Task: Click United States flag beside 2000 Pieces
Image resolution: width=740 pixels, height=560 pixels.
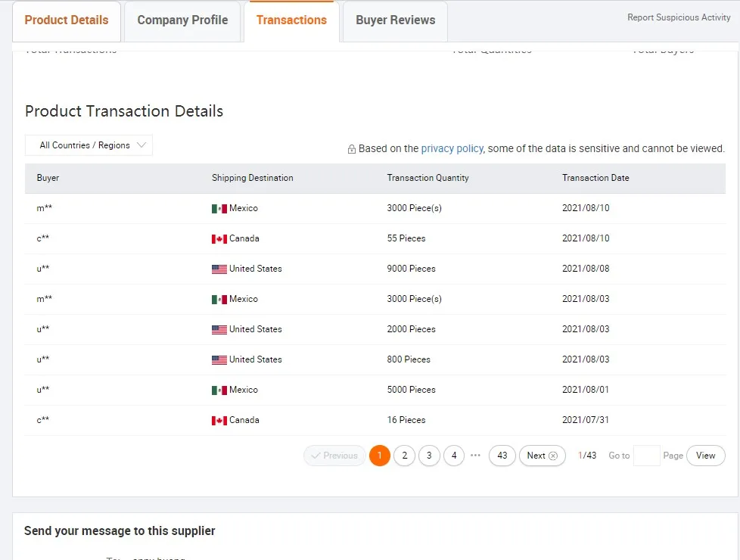Action: pyautogui.click(x=219, y=330)
